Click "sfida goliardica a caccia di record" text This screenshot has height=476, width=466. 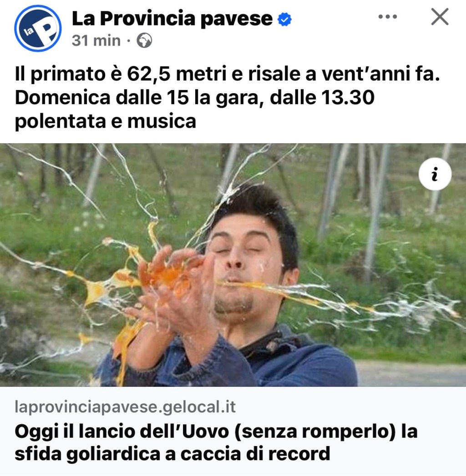(x=172, y=454)
